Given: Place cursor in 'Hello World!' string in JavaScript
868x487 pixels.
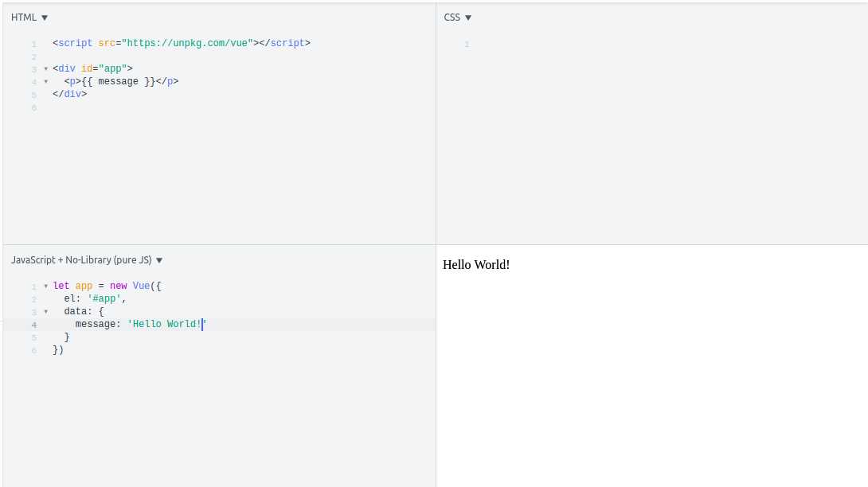Looking at the screenshot, I should pyautogui.click(x=166, y=325).
